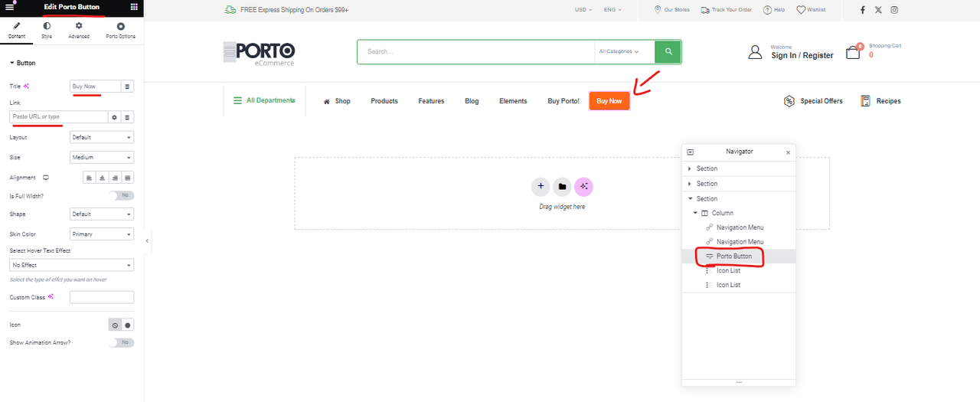Open the Instagram social icon
The image size is (980, 402).
pos(893,10)
